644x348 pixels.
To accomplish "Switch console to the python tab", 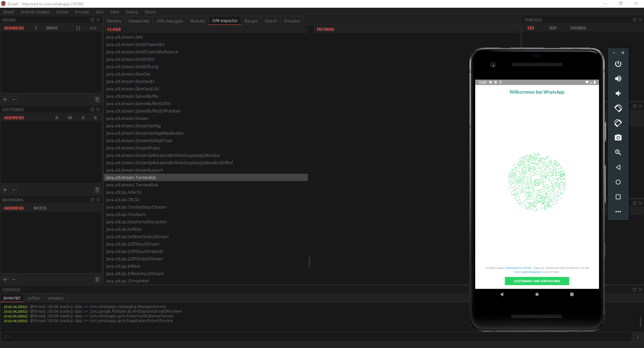I will coord(34,298).
